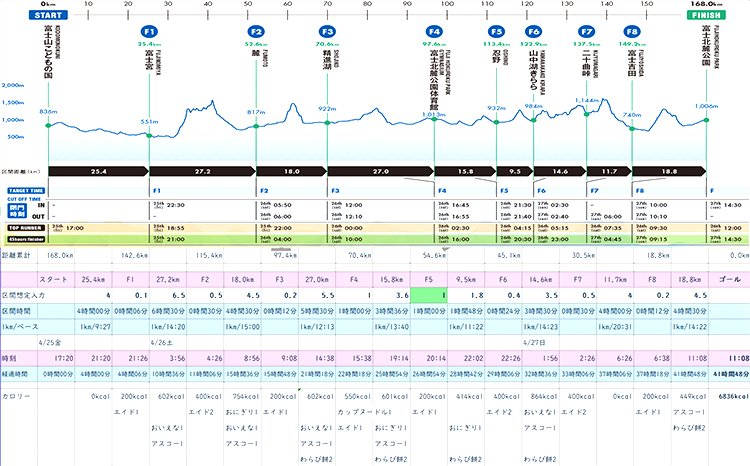
Task: Click the top runner time 07:35
Action: pos(613,228)
